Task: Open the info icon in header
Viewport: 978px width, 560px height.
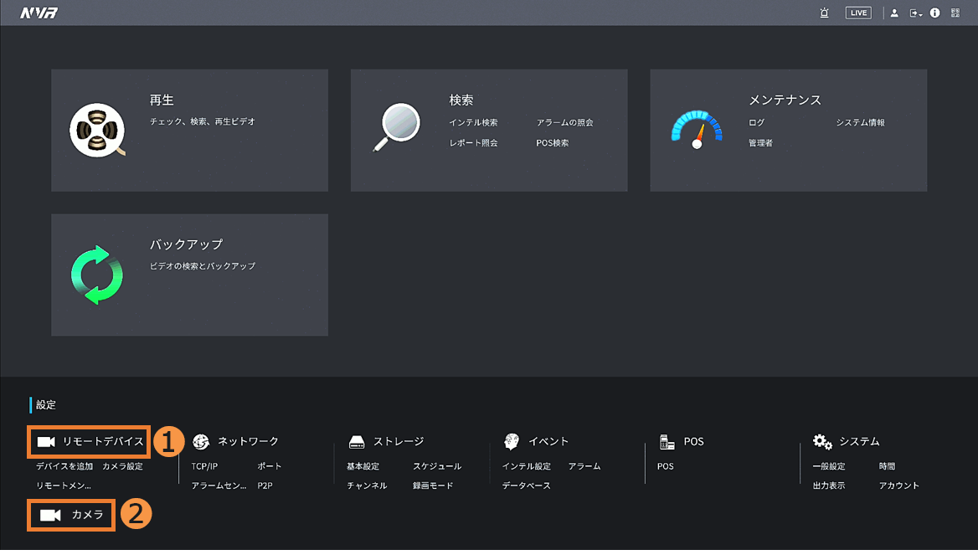Action: 934,13
